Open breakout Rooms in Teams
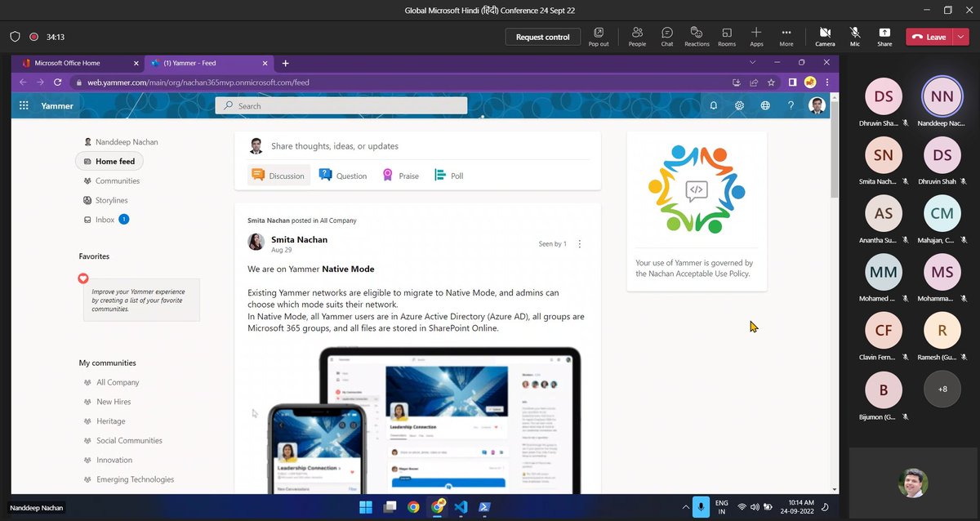The width and height of the screenshot is (980, 521). (727, 37)
